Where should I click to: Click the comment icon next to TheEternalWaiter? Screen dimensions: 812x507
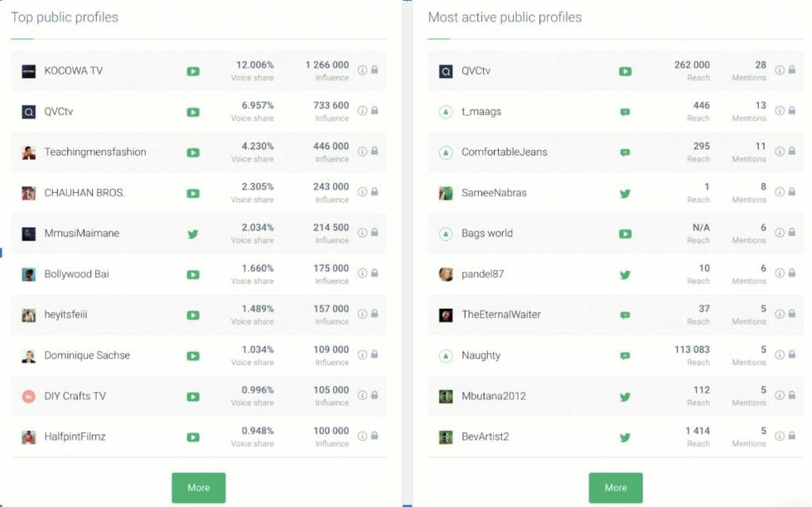(x=625, y=315)
